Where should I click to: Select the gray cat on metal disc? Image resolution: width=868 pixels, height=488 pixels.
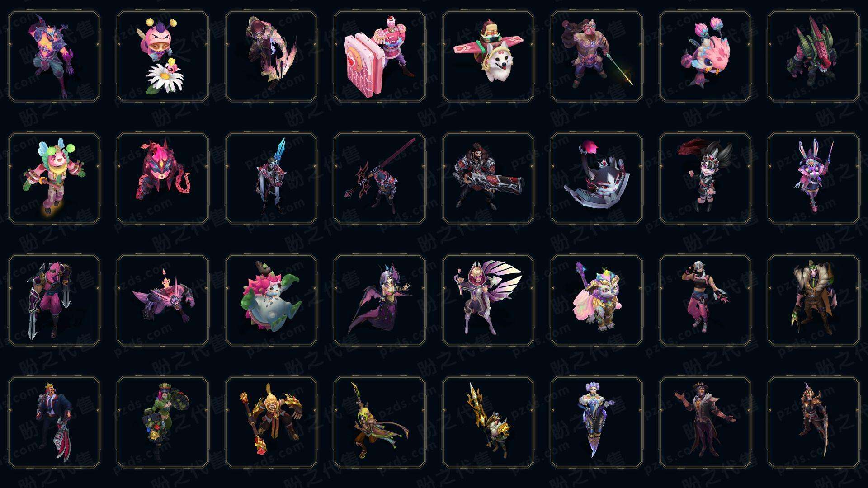click(x=597, y=178)
